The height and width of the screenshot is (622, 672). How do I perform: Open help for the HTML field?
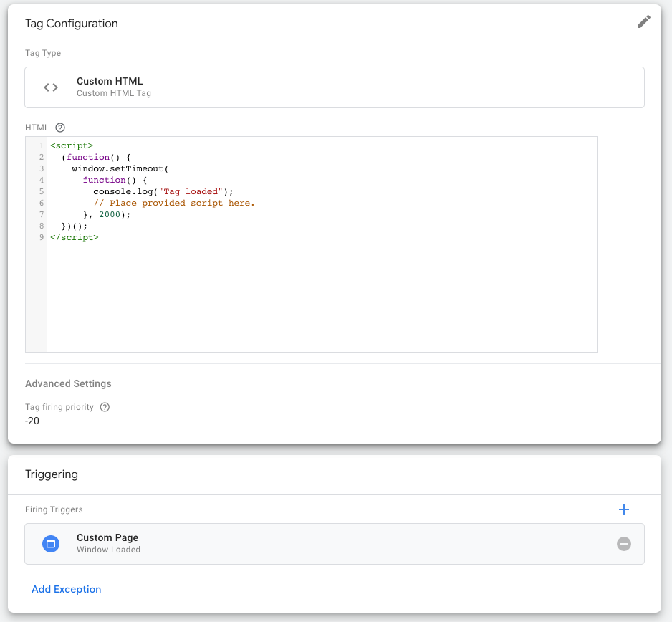(x=60, y=128)
